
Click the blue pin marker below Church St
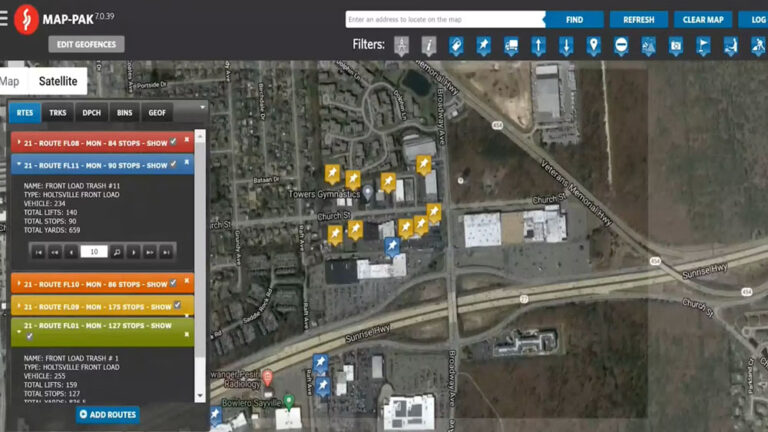pyautogui.click(x=392, y=246)
